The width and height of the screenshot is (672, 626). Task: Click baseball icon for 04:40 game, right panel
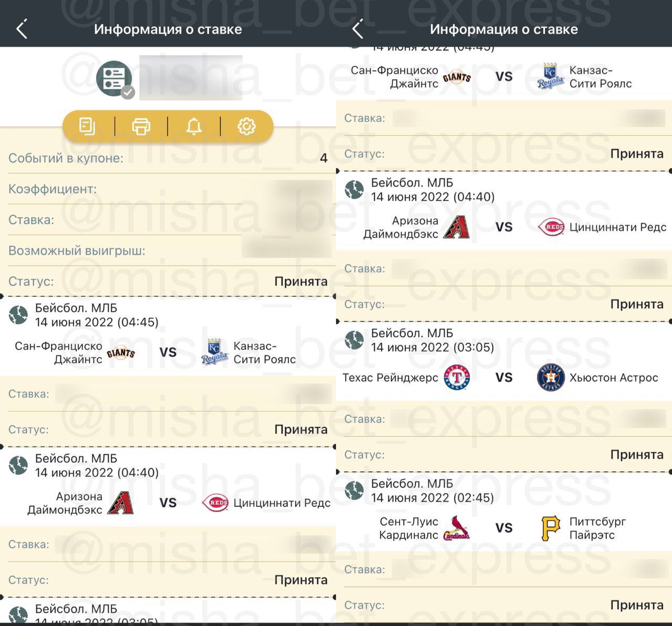coord(354,189)
